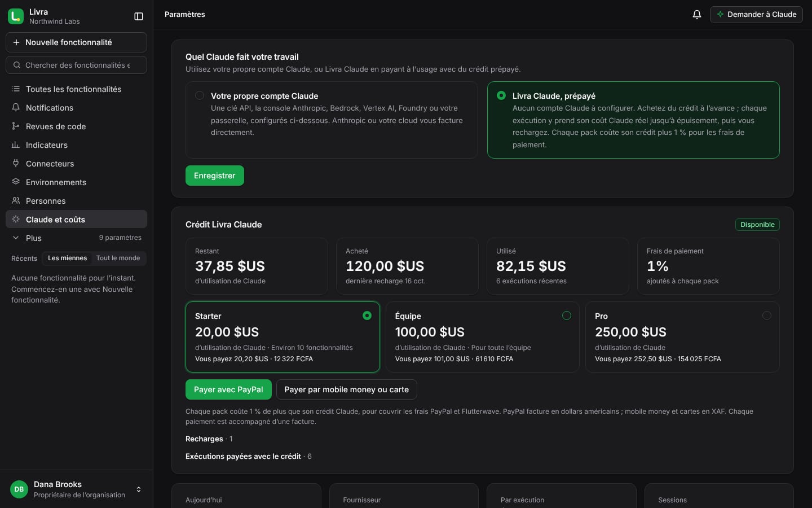Click the Restant 37,85 $US value

point(230,266)
